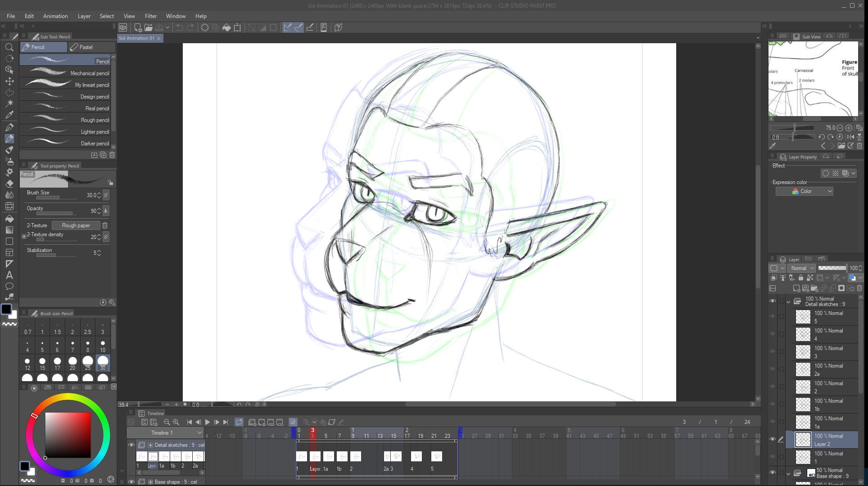Go to the first frame in Timeline
This screenshot has height=486, width=868.
190,422
